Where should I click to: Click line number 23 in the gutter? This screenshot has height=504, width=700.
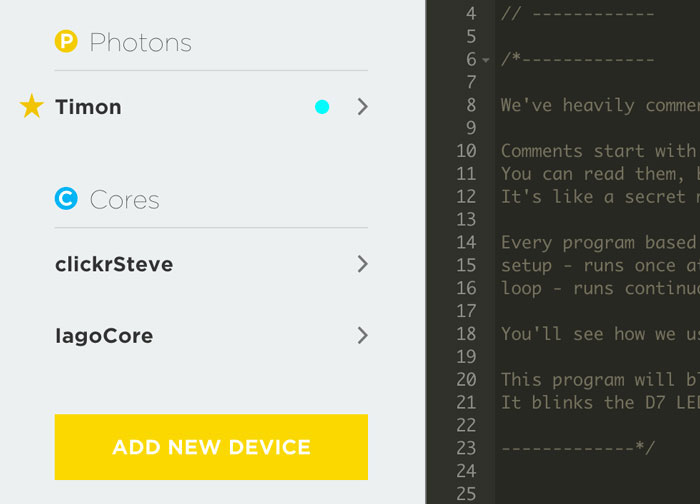(x=466, y=448)
